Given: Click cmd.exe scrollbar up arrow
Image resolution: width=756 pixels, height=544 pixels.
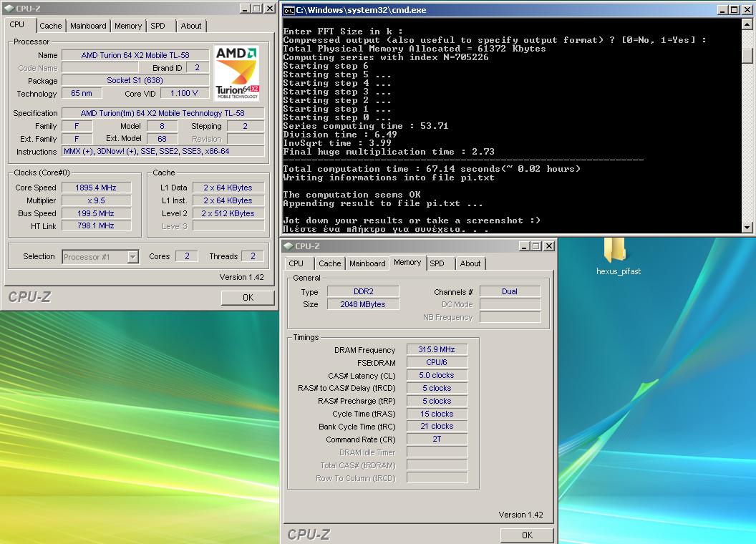Looking at the screenshot, I should [x=747, y=24].
